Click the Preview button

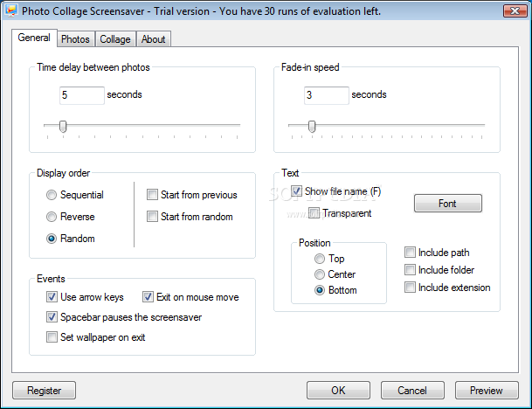tap(487, 391)
